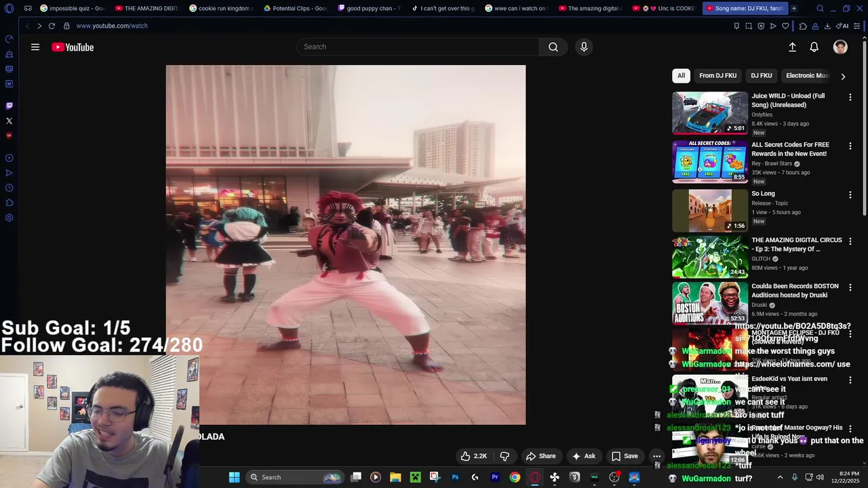Open Adobe Premiere Pro from the taskbar
Image resolution: width=868 pixels, height=488 pixels.
click(495, 477)
